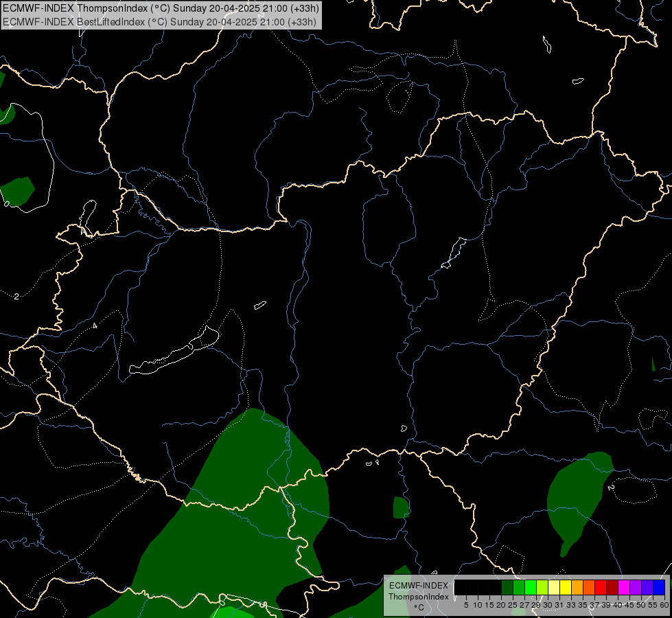Pick the pale yellow 30-31 legend swatch
Viewport: 672px width, 618px height.
[x=554, y=587]
